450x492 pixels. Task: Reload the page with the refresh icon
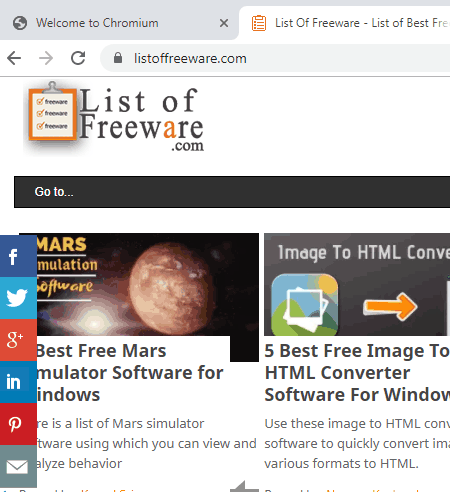[x=78, y=58]
